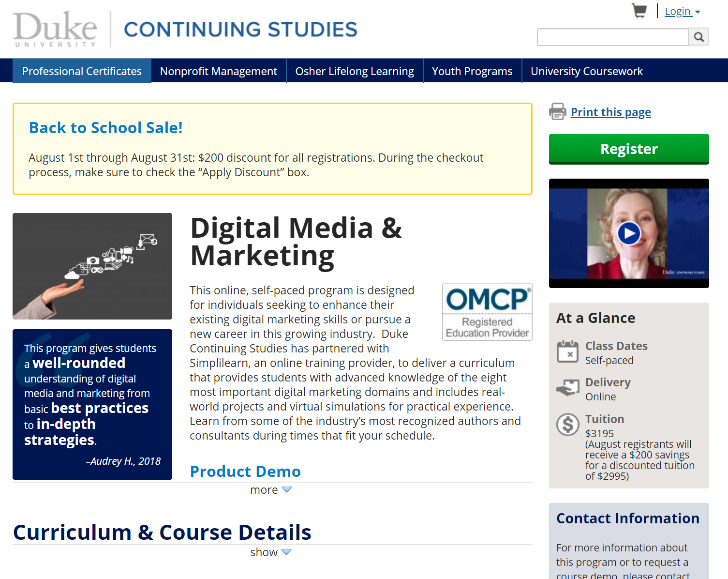Open the Login dropdown menu

pyautogui.click(x=682, y=11)
